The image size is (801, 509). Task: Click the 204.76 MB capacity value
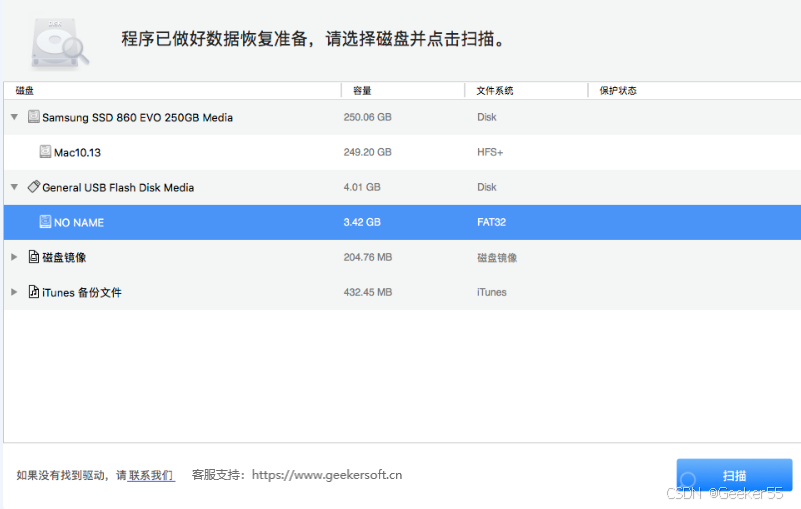(368, 257)
